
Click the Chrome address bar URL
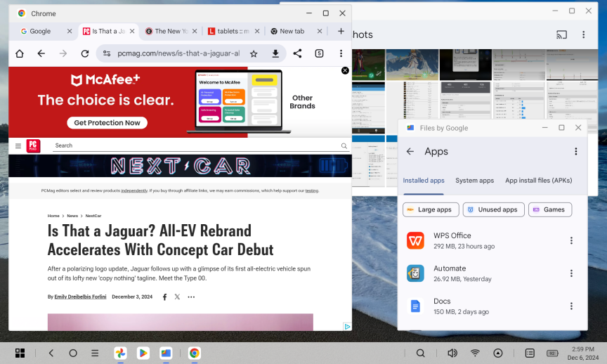(x=178, y=53)
